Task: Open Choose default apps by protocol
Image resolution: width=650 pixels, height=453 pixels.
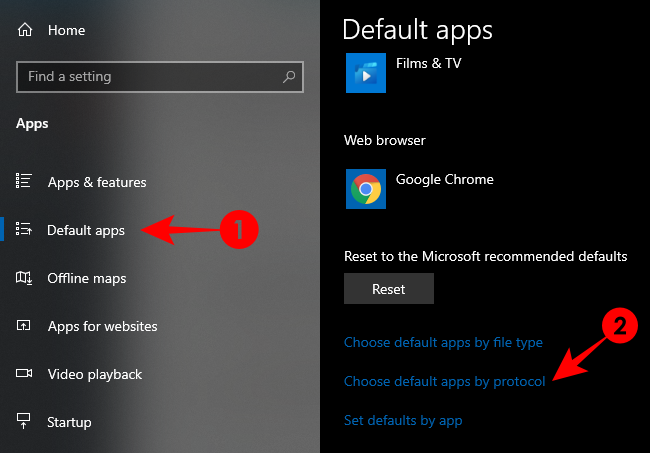Action: tap(445, 381)
